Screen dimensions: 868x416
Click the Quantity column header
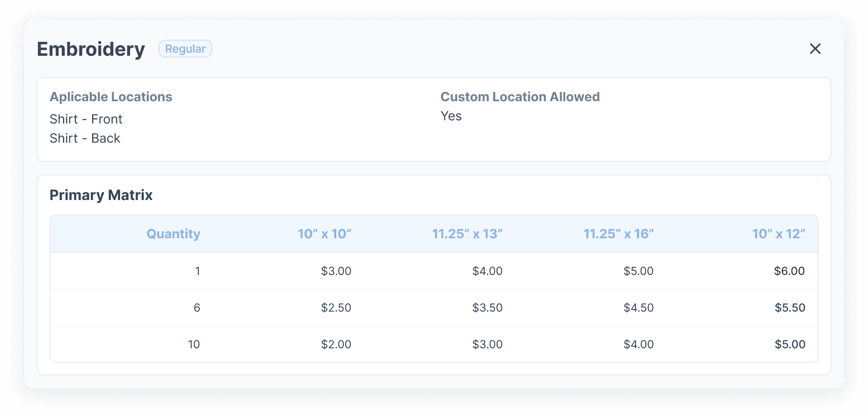(x=173, y=234)
